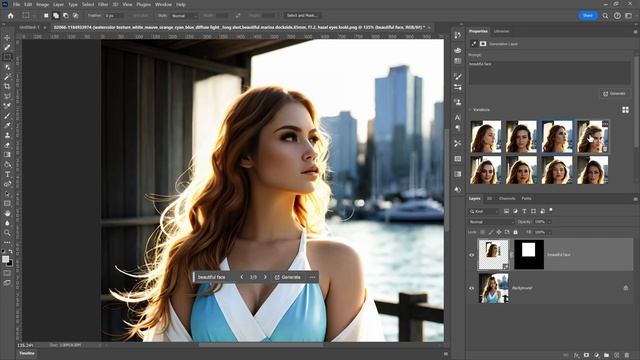Open the Clone Source panel icon
Image resolution: width=640 pixels, height=360 pixels.
pyautogui.click(x=458, y=102)
